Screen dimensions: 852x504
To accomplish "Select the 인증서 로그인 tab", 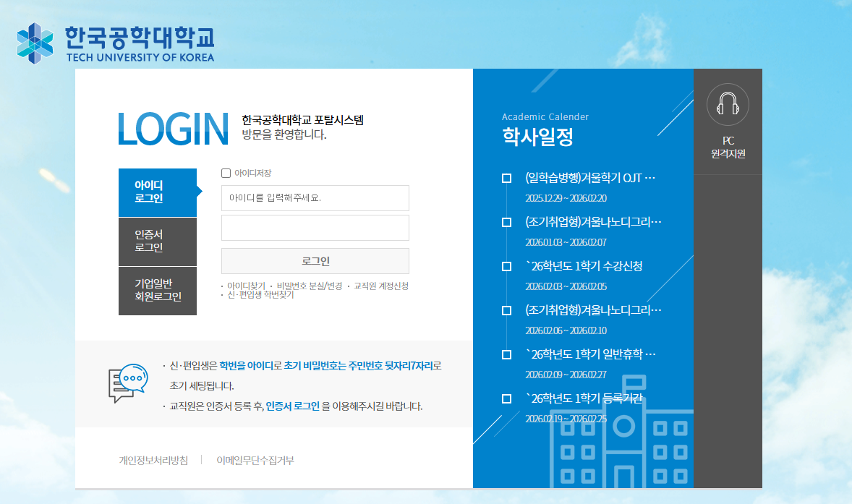I will pos(158,242).
